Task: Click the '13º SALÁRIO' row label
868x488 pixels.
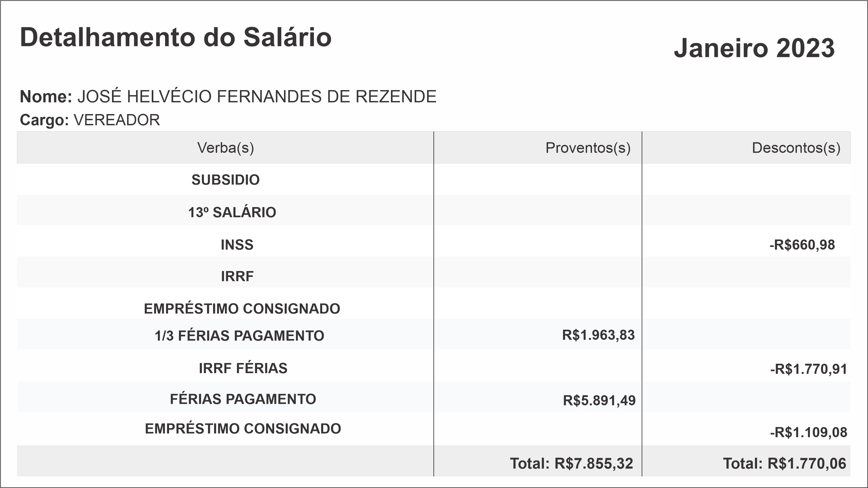Action: click(232, 212)
